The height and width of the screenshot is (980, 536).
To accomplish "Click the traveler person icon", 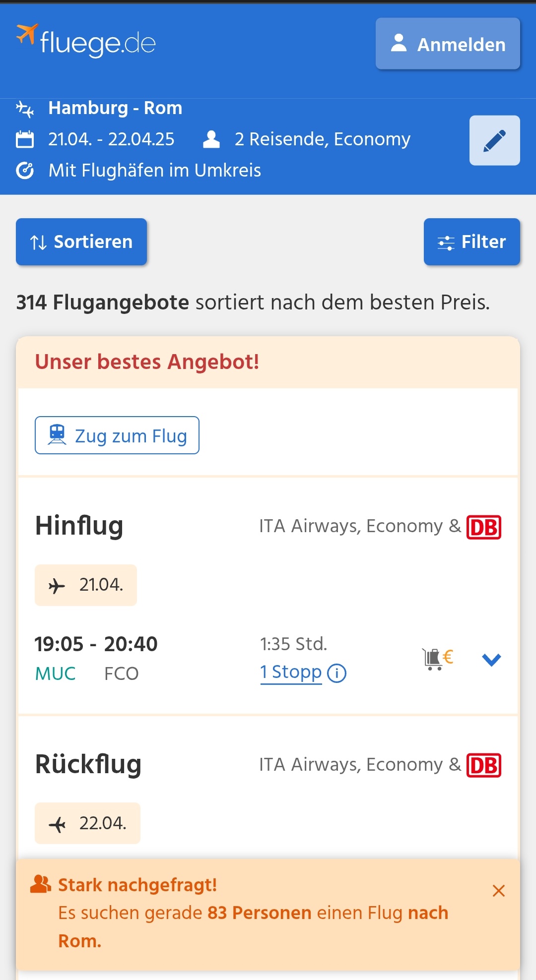I will 211,139.
